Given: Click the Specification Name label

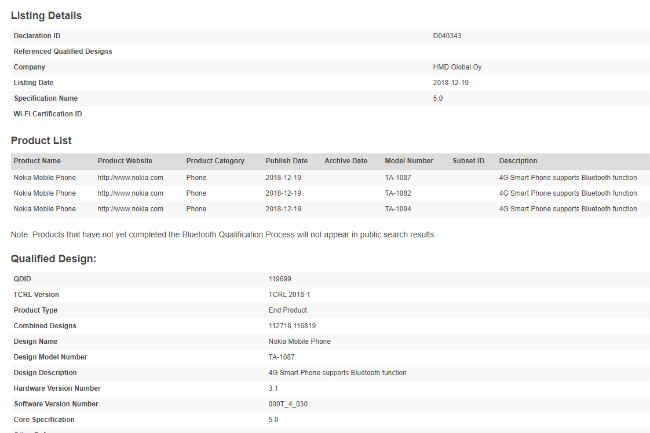Looking at the screenshot, I should tap(46, 99).
